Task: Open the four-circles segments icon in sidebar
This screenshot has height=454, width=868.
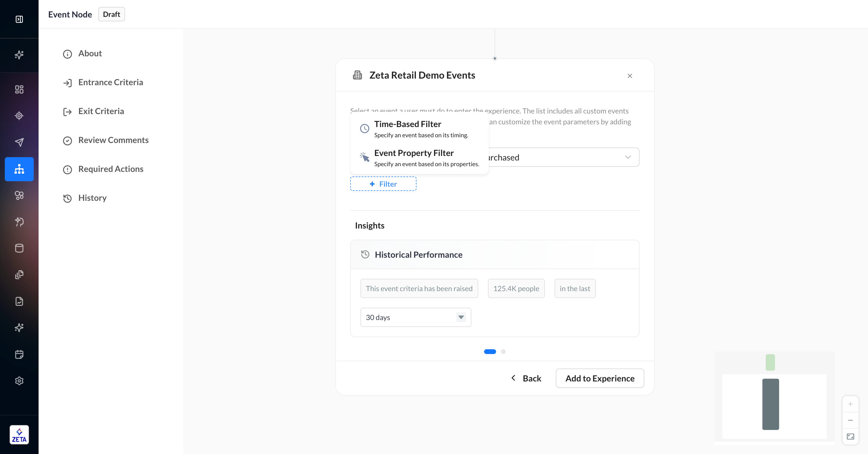Action: coord(19,195)
